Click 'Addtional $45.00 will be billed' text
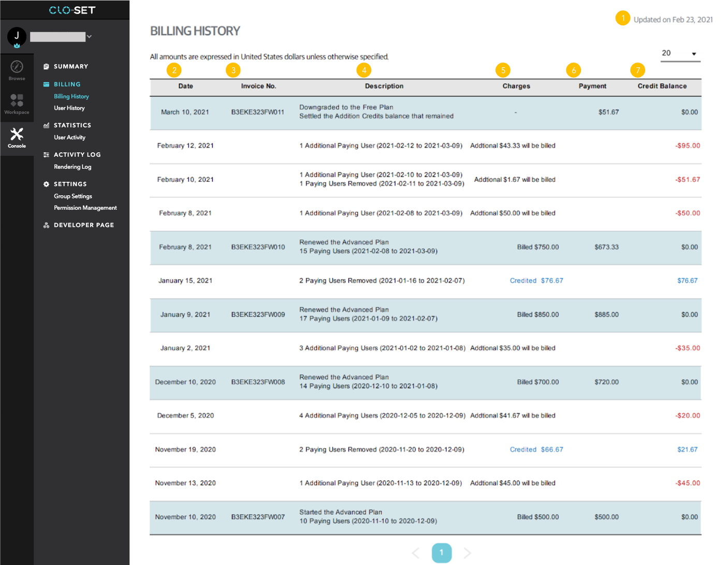This screenshot has width=728, height=565. click(513, 484)
